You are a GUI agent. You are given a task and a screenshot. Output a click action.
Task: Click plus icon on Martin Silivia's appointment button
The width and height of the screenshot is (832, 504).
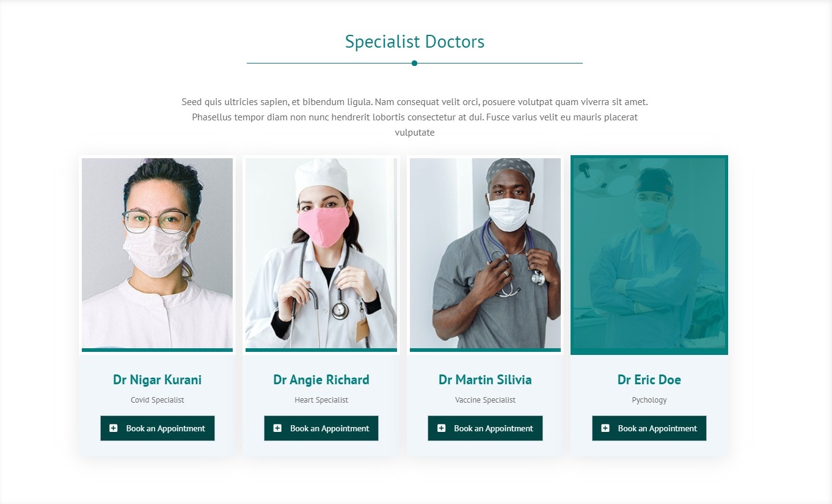441,428
